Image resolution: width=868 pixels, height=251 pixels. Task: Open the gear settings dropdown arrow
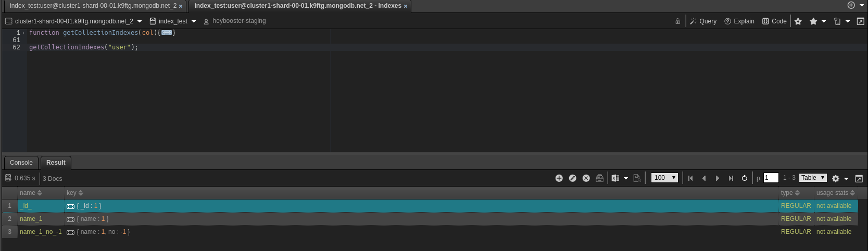tap(846, 179)
